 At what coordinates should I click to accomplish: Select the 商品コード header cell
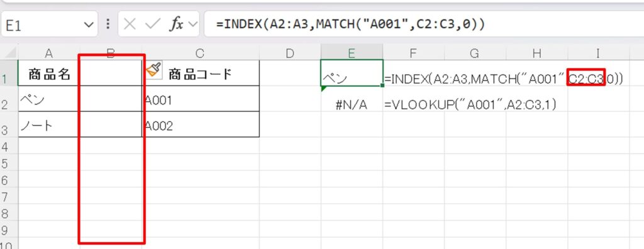point(201,73)
